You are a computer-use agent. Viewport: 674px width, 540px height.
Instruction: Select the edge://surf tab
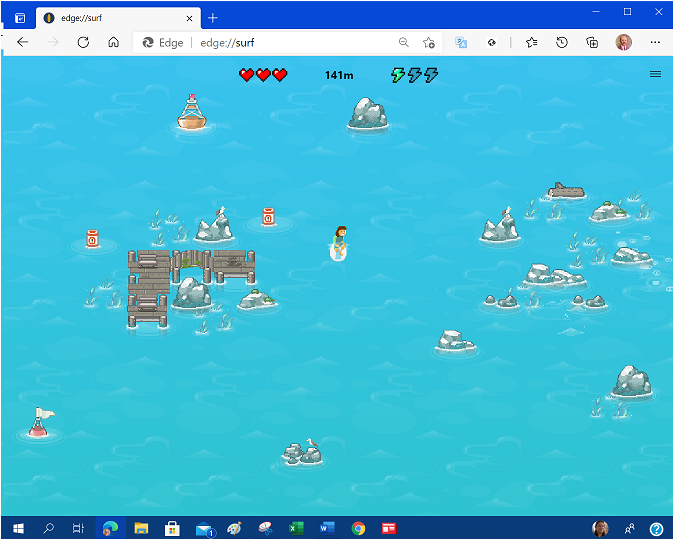point(118,18)
